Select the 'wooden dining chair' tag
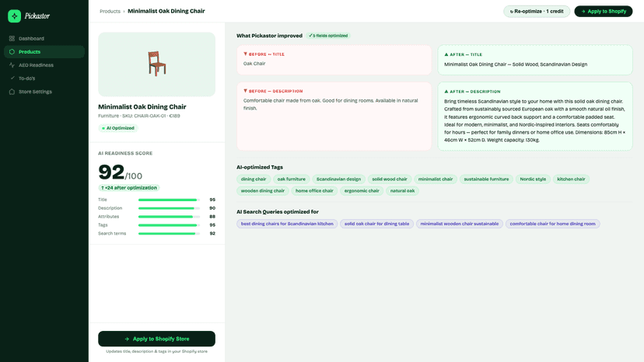Image resolution: width=644 pixels, height=362 pixels. click(262, 191)
